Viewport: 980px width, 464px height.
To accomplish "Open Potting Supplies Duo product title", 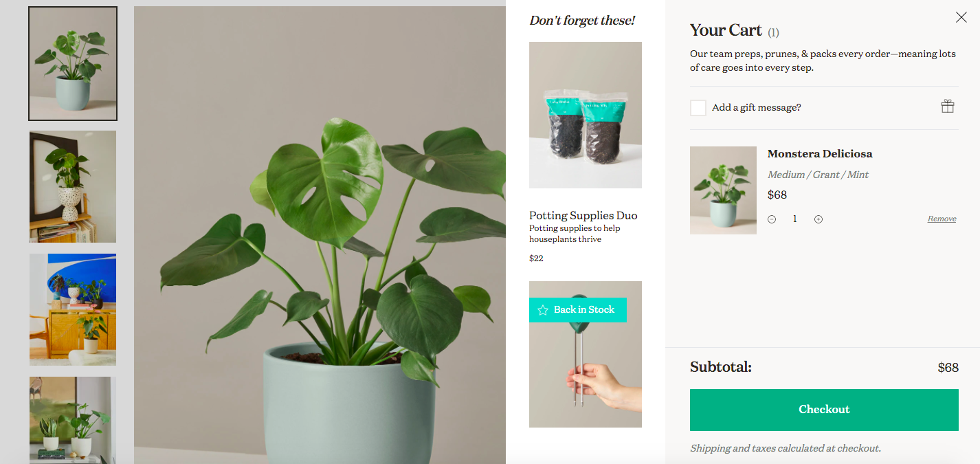I will coord(583,216).
